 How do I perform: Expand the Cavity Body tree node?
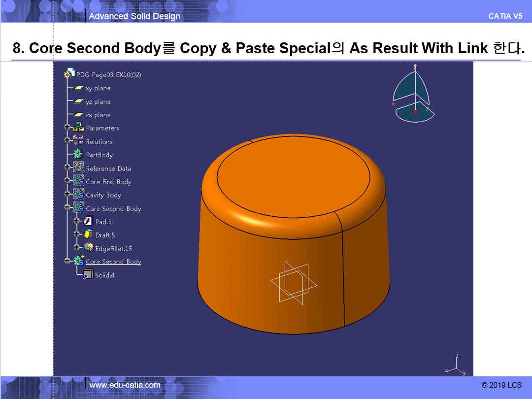[67, 195]
